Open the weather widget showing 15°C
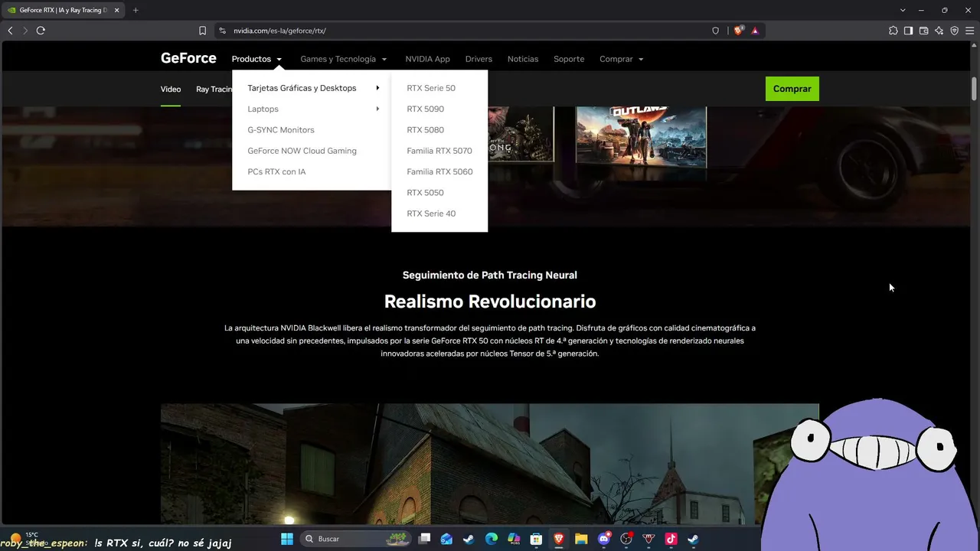980x551 pixels. pos(23,539)
